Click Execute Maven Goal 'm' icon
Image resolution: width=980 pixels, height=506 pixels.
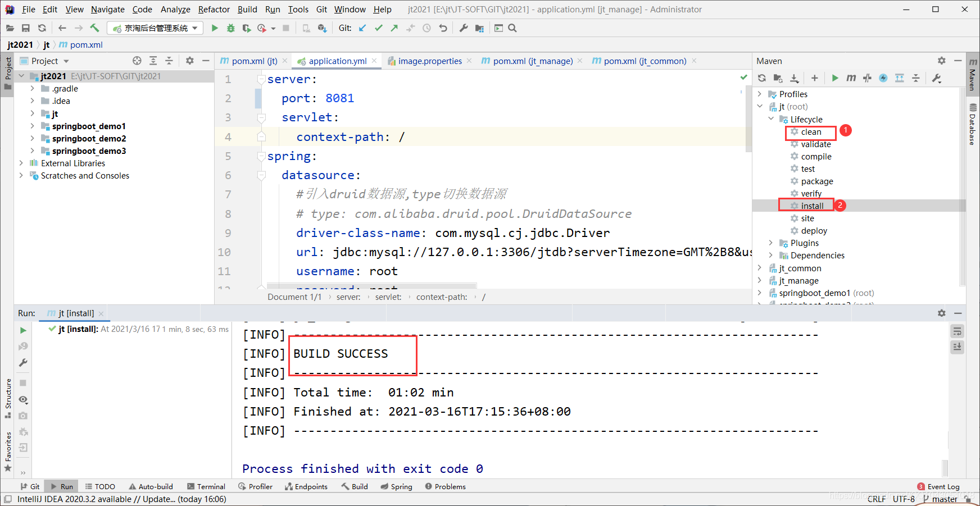(851, 78)
